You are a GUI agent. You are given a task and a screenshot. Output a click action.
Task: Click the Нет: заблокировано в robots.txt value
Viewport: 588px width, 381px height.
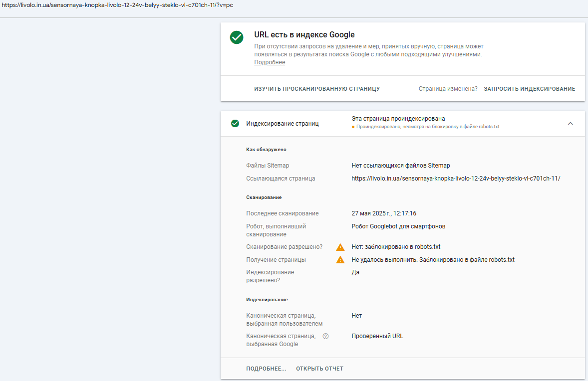[x=396, y=247]
